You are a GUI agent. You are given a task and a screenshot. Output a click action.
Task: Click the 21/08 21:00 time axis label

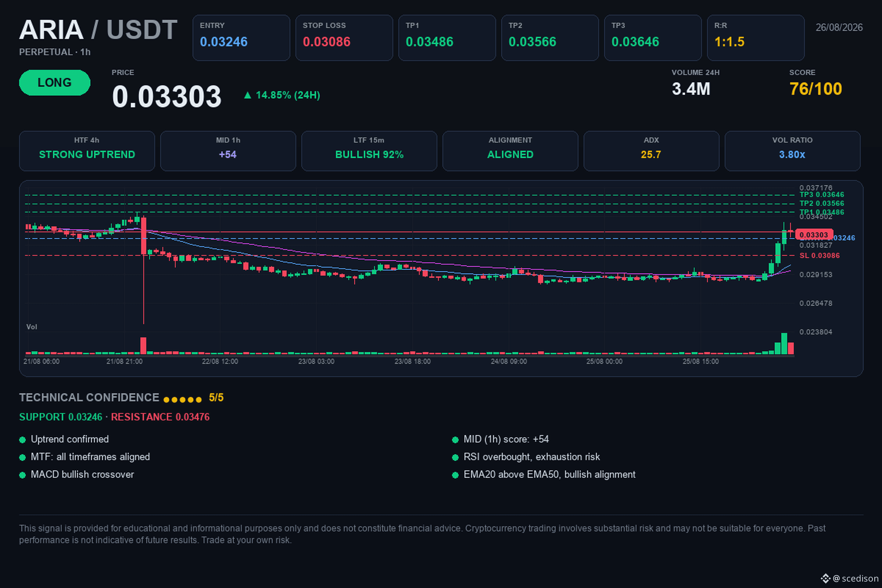125,362
